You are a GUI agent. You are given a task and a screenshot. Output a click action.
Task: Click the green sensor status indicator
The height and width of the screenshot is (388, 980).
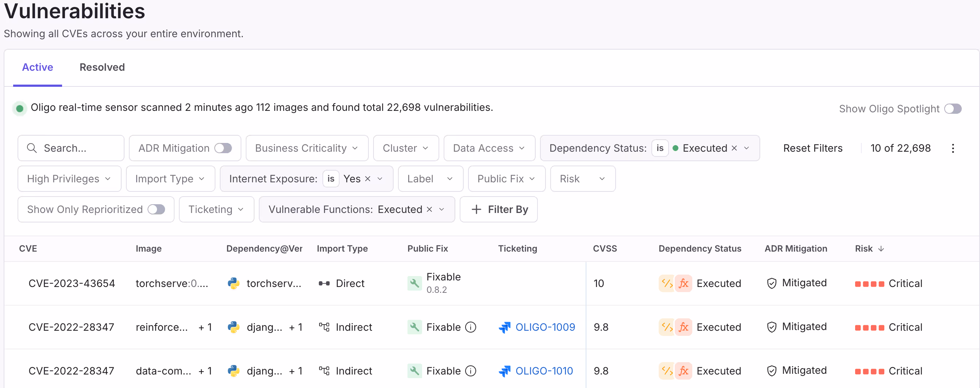(x=20, y=108)
